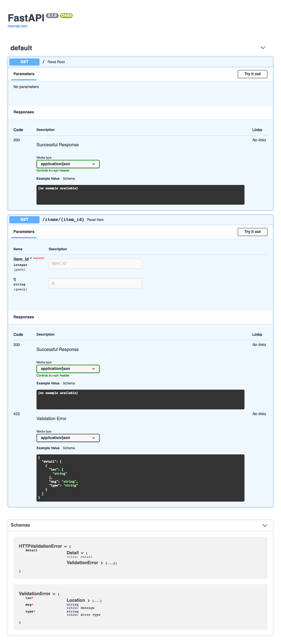Click the No parameters text
Viewport: 281px width, 644px height.
click(x=26, y=87)
